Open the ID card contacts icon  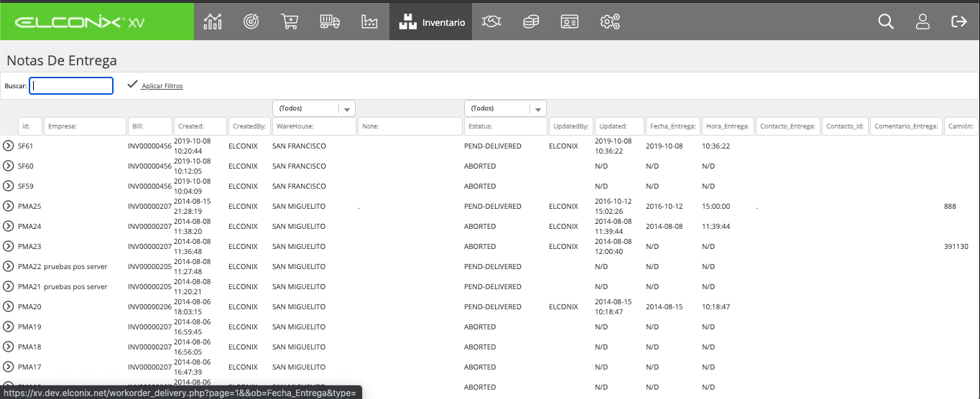(570, 22)
